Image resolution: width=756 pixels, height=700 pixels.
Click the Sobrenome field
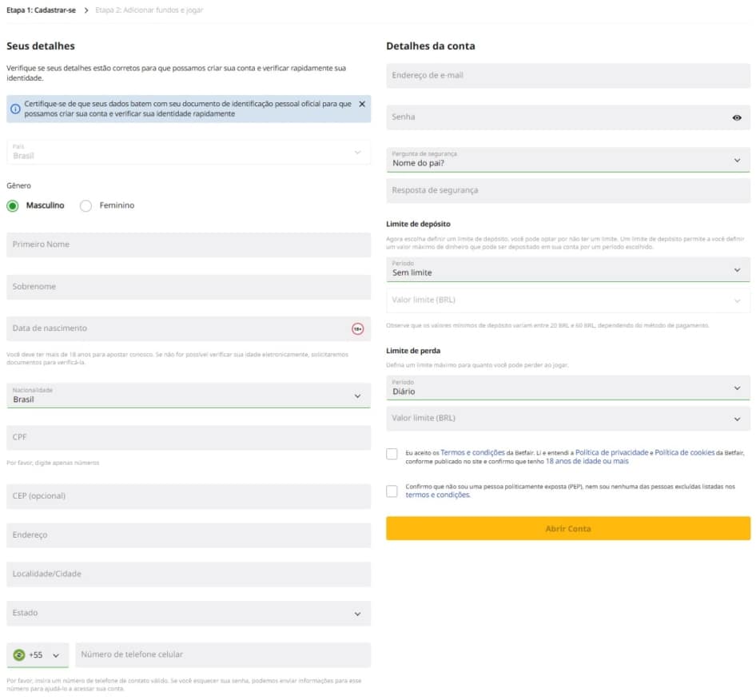coord(189,287)
